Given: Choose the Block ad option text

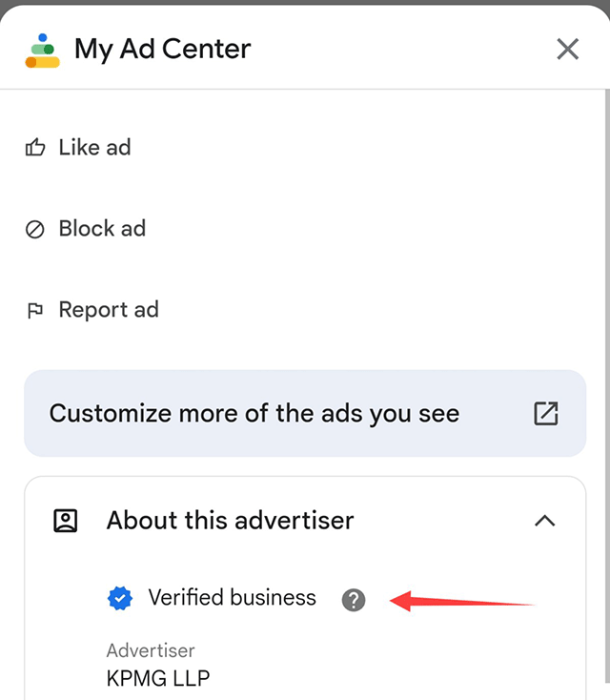Looking at the screenshot, I should click(102, 229).
